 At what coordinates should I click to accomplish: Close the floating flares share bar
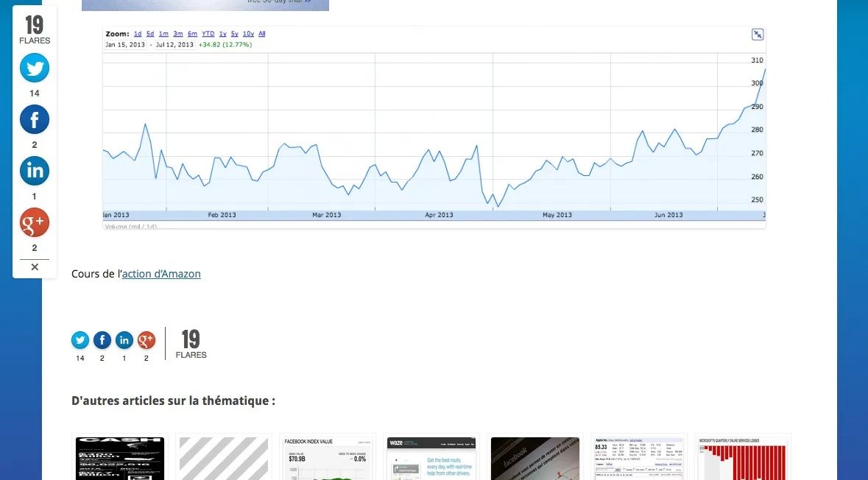pos(35,267)
